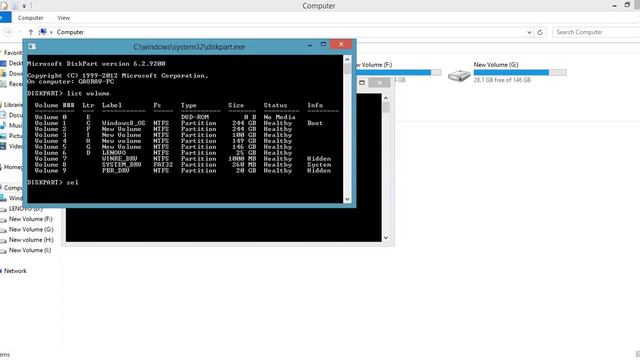Open the Computer ribbon tab

pos(31,18)
